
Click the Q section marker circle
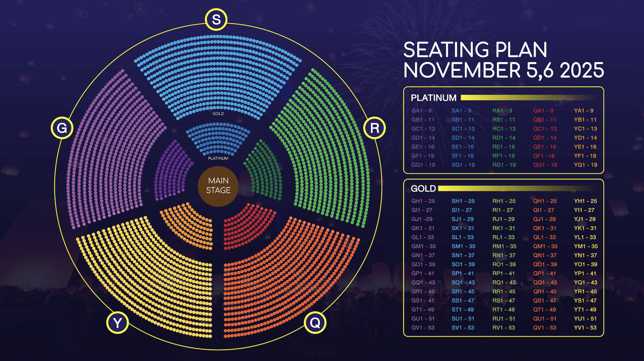coord(315,322)
